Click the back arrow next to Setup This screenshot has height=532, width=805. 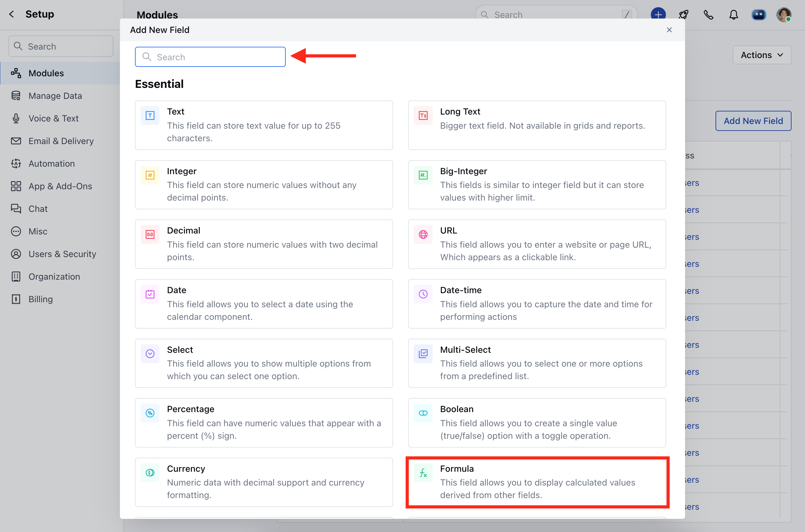point(12,14)
